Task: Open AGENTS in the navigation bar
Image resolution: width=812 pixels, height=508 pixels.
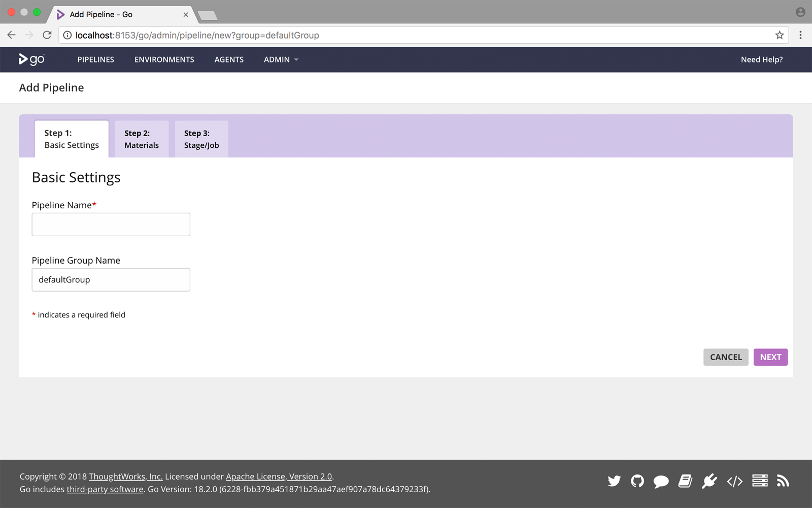Action: click(x=229, y=59)
